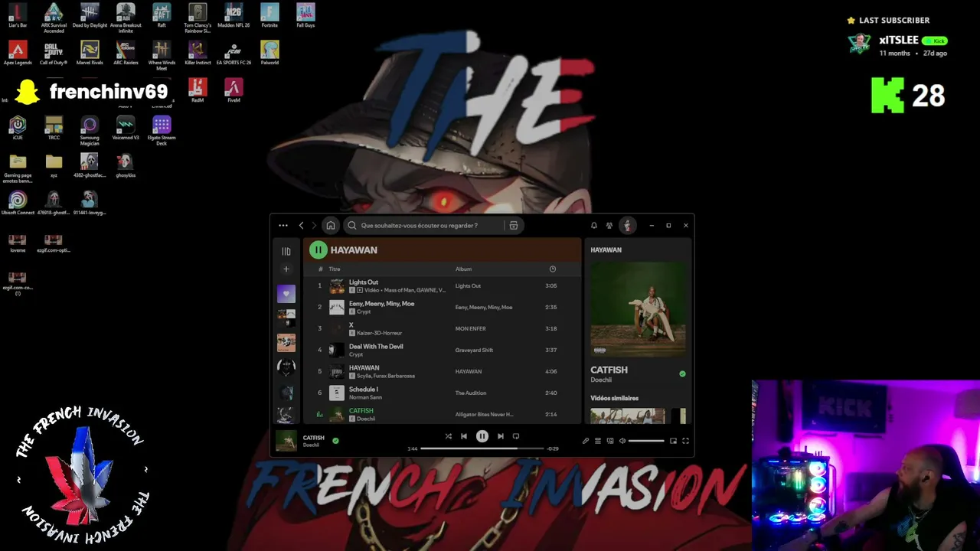
Task: Open artist Kaizer-3D-Horreur link
Action: [x=379, y=334]
